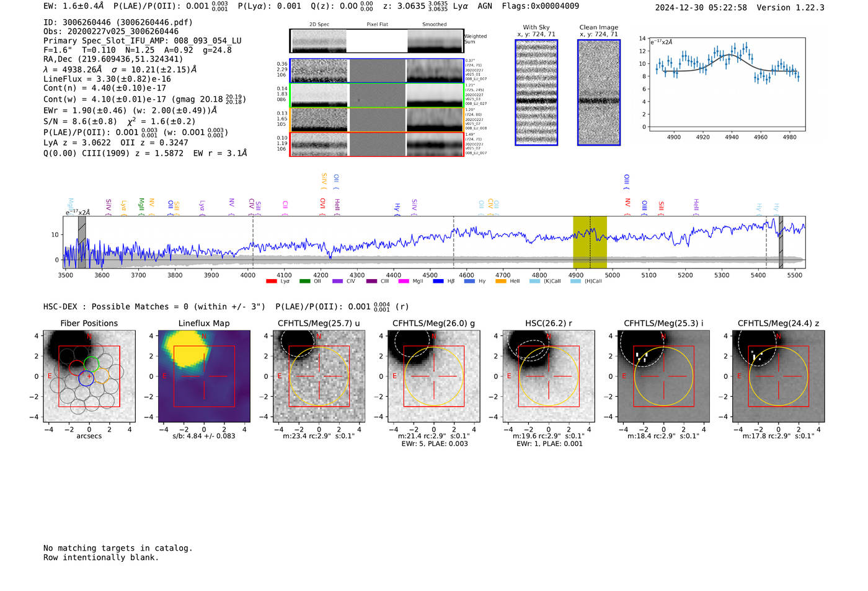Viewport: 868px width, 591px height.
Task: Click the Lyα red legend swatch
Action: [271, 282]
